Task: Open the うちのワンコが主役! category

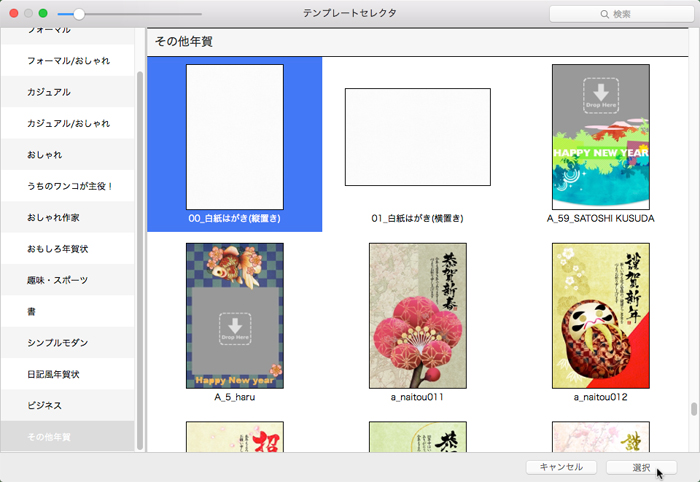Action: coord(70,186)
